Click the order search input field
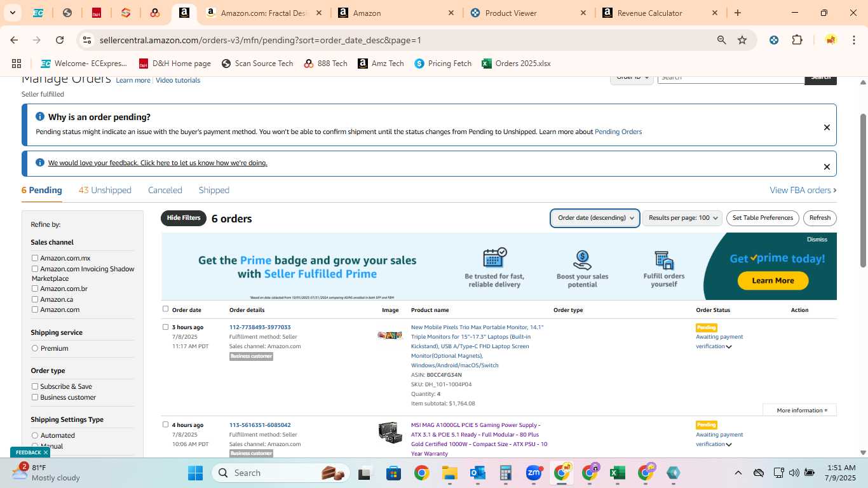868x488 pixels. (731, 78)
